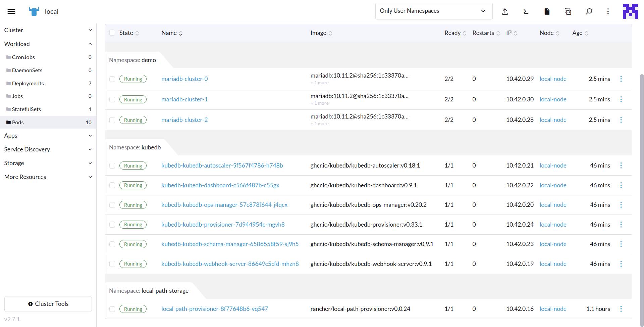Launch the kubectl shell terminal icon

[x=526, y=11]
